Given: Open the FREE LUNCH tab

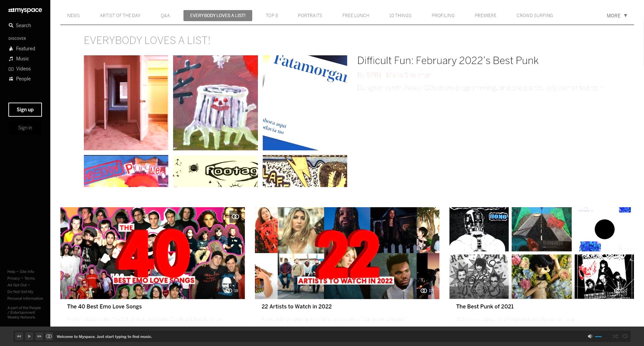Looking at the screenshot, I should pyautogui.click(x=356, y=16).
